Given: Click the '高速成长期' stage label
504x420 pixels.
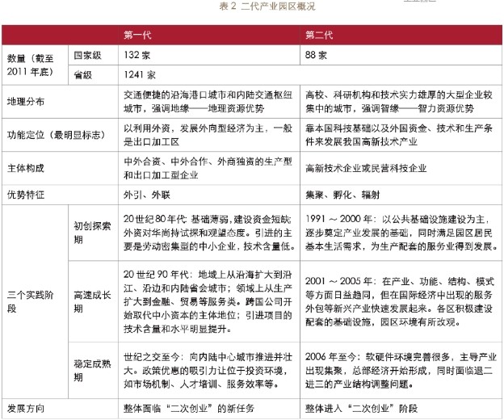Looking at the screenshot, I should (x=92, y=302).
